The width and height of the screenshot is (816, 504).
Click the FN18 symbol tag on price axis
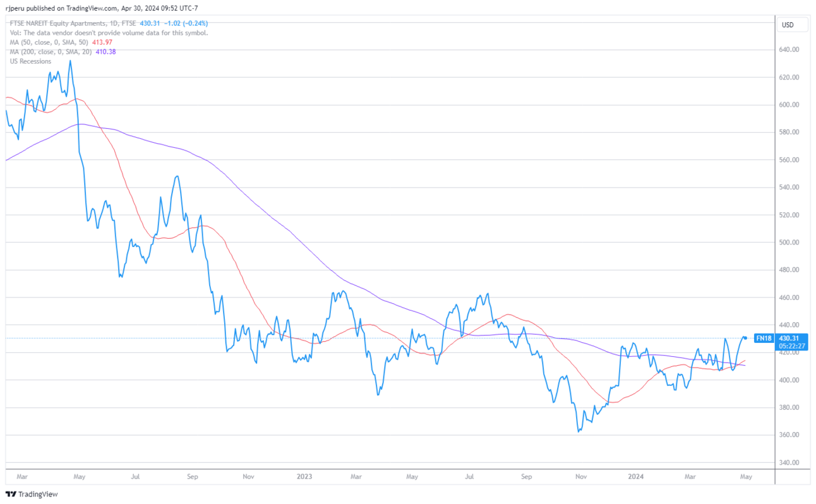coord(764,338)
